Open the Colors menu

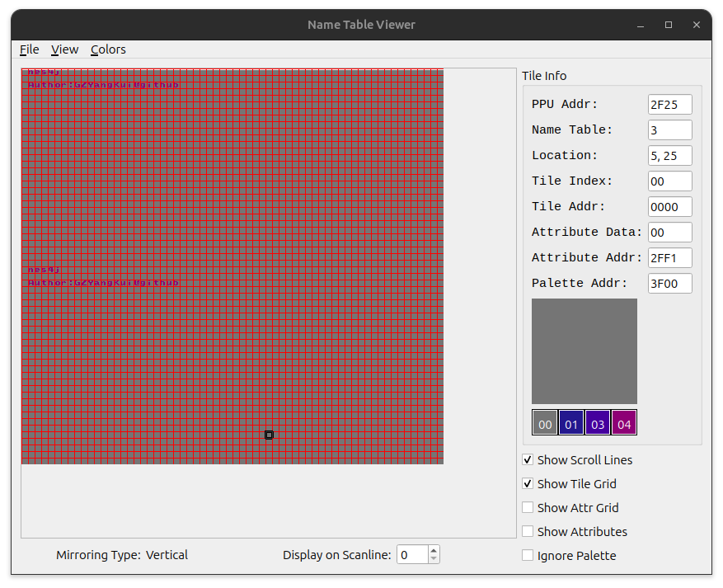(108, 49)
